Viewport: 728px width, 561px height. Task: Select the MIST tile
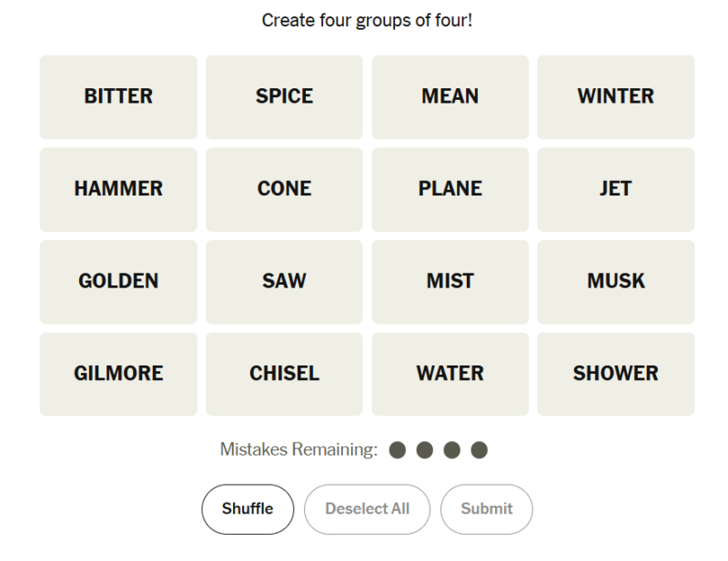pyautogui.click(x=450, y=282)
